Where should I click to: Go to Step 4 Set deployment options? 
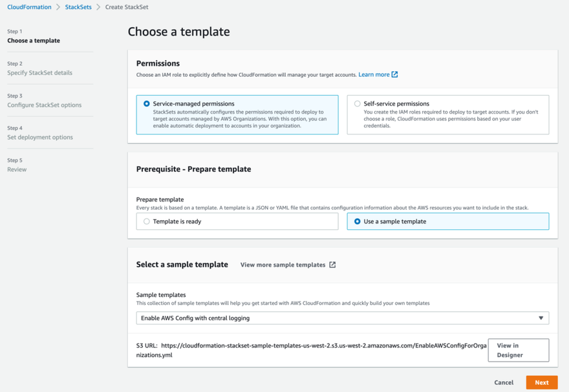pos(40,138)
